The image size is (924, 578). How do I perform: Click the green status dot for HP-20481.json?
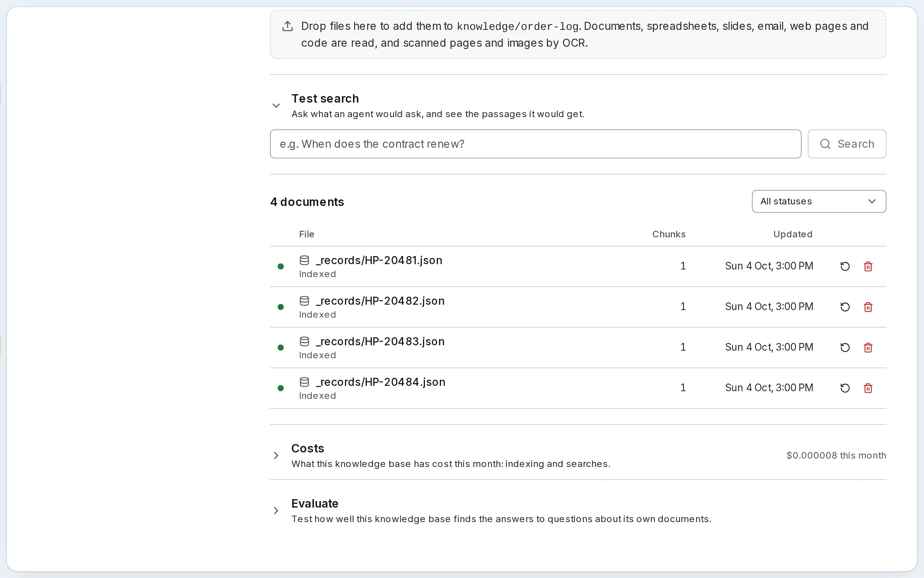coord(281,266)
